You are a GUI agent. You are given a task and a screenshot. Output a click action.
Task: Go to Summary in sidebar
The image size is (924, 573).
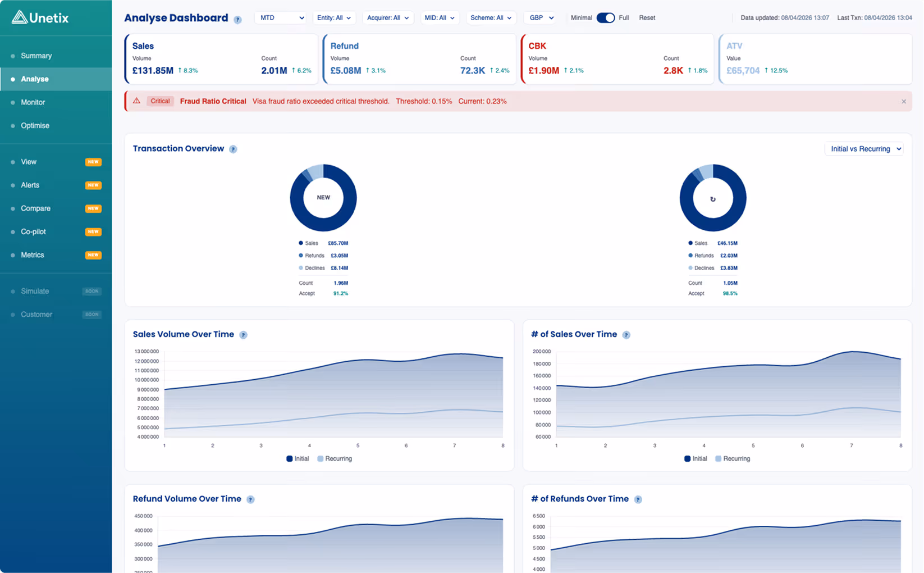(x=56, y=56)
